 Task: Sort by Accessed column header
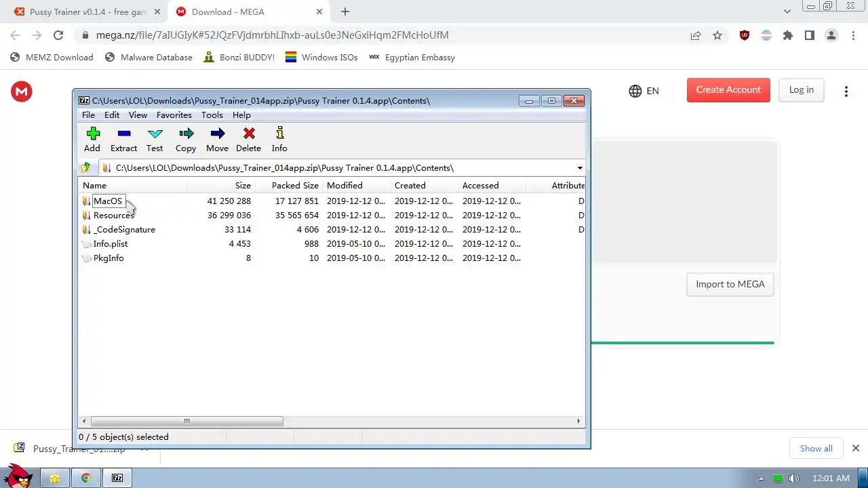(492, 186)
